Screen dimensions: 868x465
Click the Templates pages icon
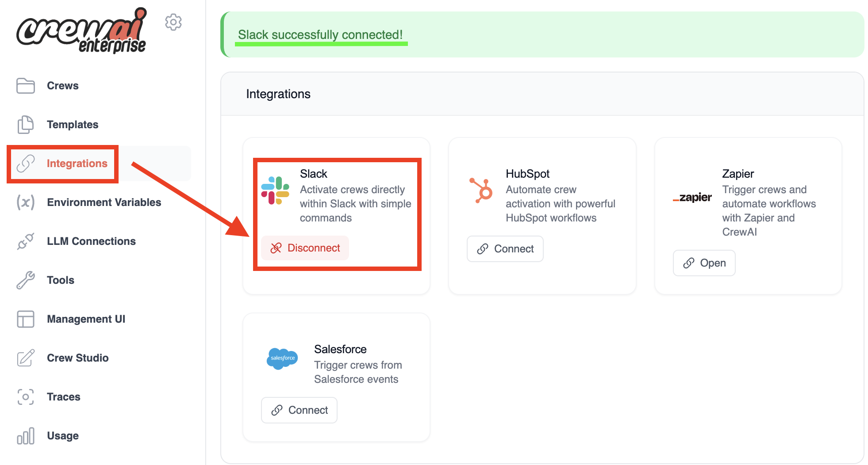pyautogui.click(x=25, y=125)
